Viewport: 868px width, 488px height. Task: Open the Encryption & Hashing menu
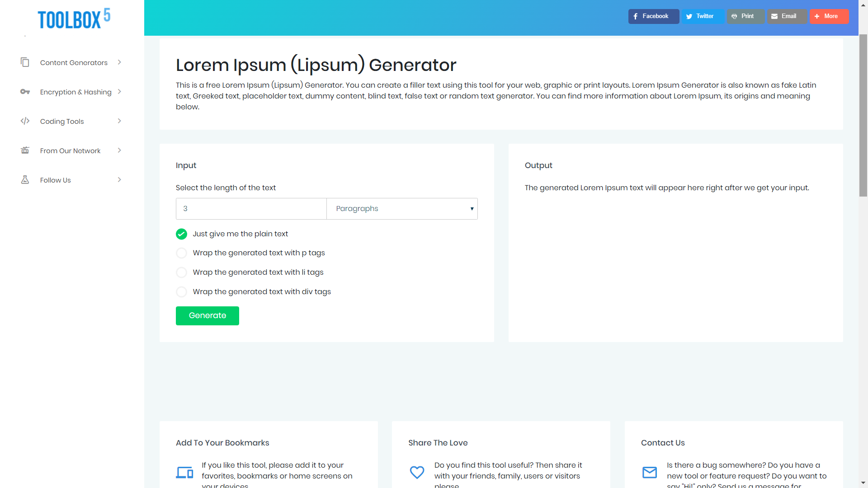(x=75, y=92)
